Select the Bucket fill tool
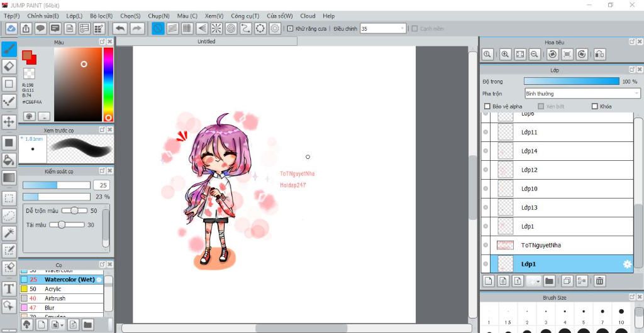The height and width of the screenshot is (333, 644). [9, 160]
